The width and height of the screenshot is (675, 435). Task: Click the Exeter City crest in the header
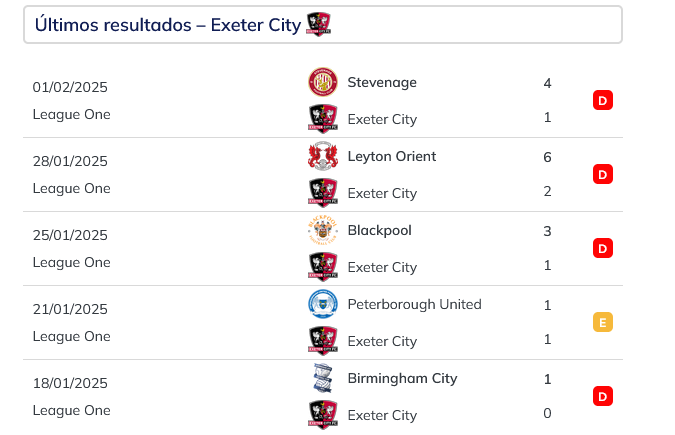pyautogui.click(x=319, y=24)
